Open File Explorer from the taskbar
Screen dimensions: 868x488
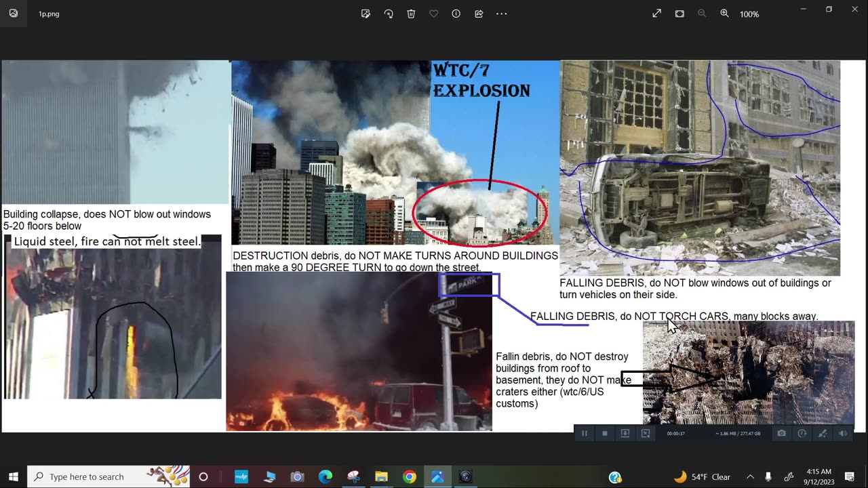point(381,476)
